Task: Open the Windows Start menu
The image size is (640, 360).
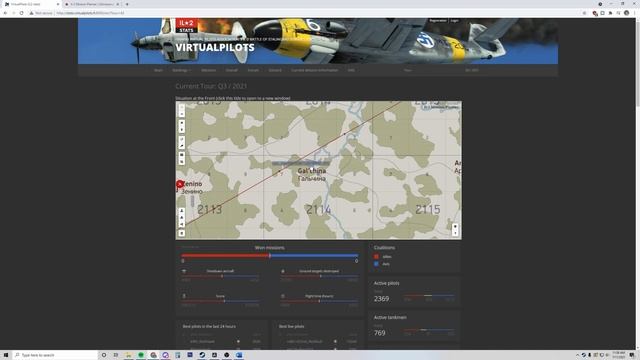Action: pos(6,355)
